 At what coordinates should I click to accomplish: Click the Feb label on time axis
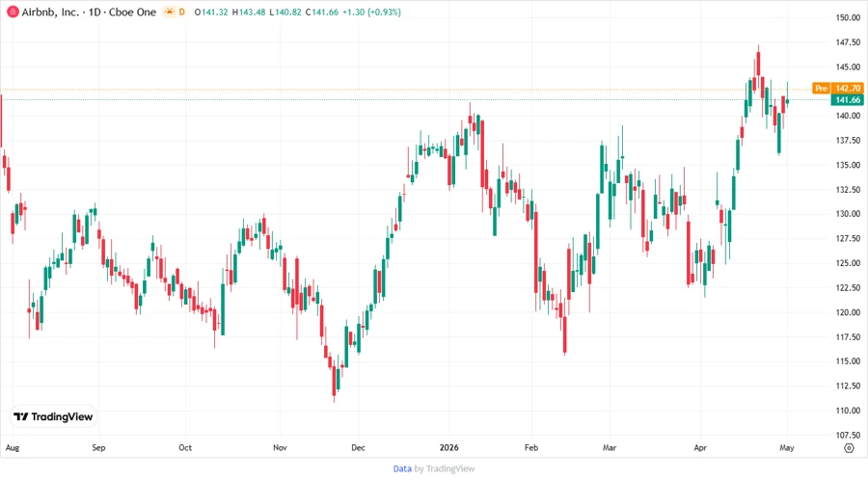(x=530, y=448)
